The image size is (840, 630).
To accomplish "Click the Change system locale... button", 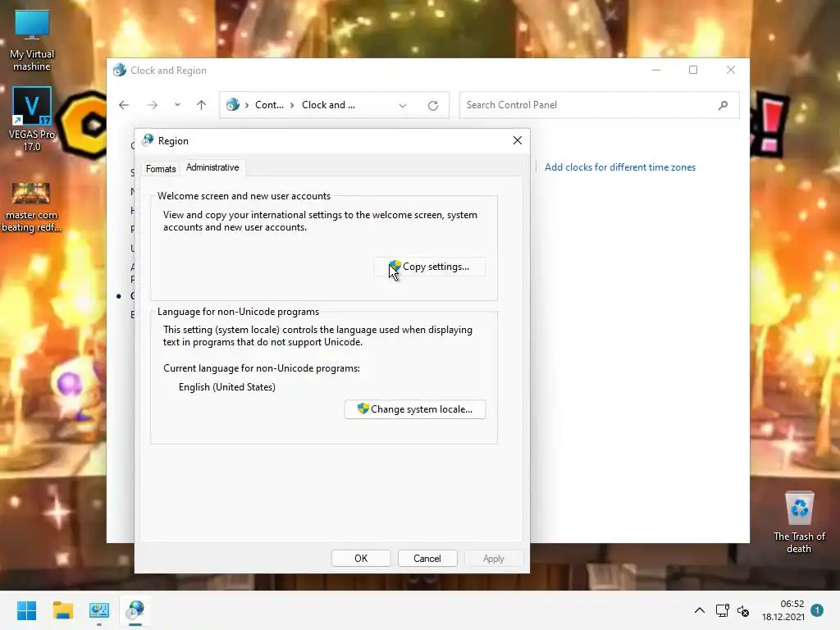I will 415,409.
